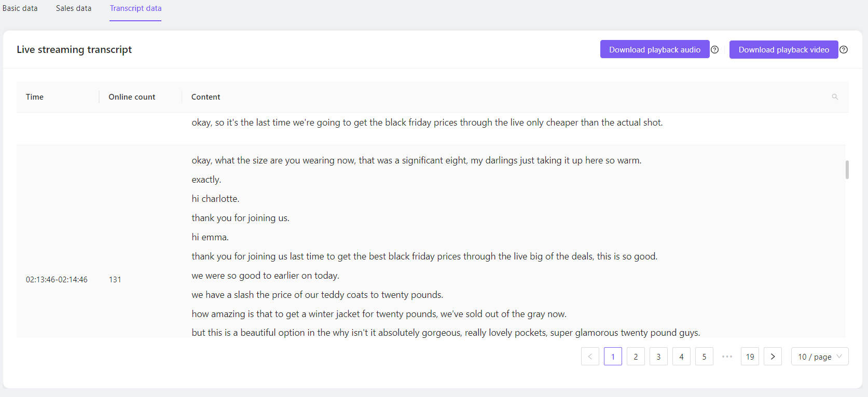Screen dimensions: 868x397
Task: Go to previous page arrow
Action: point(590,357)
